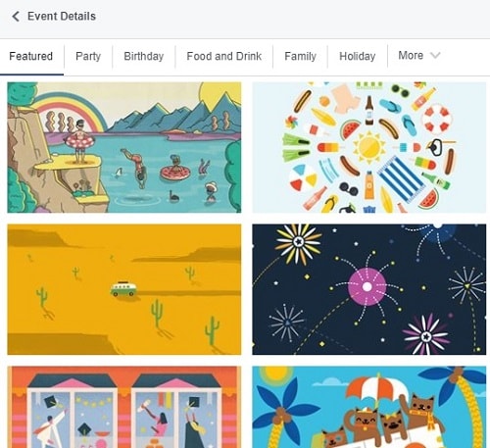The width and height of the screenshot is (490, 448).
Task: Select the yellow desert road-trip theme
Action: (124, 289)
